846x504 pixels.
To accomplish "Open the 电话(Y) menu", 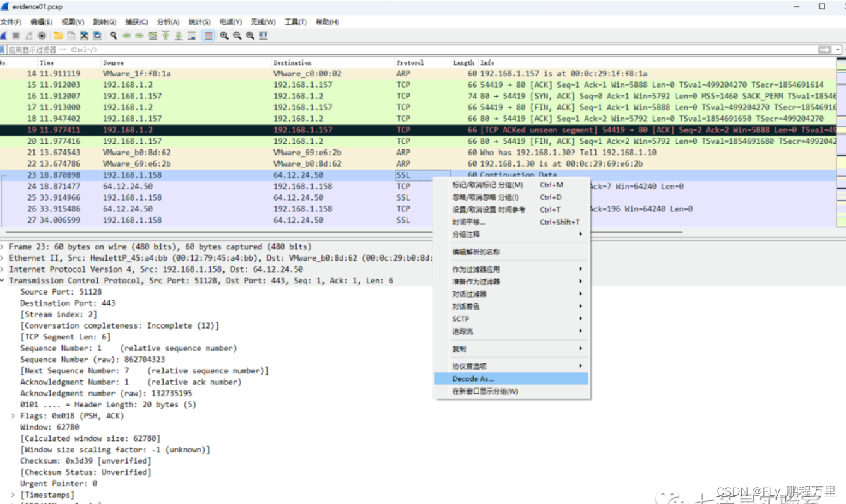I will tap(230, 22).
